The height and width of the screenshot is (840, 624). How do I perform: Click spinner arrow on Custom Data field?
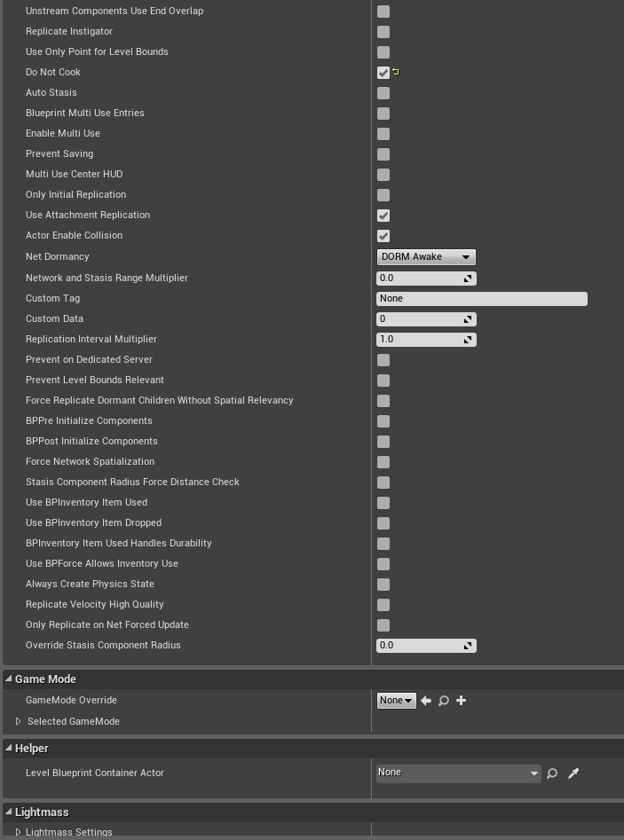pos(468,319)
